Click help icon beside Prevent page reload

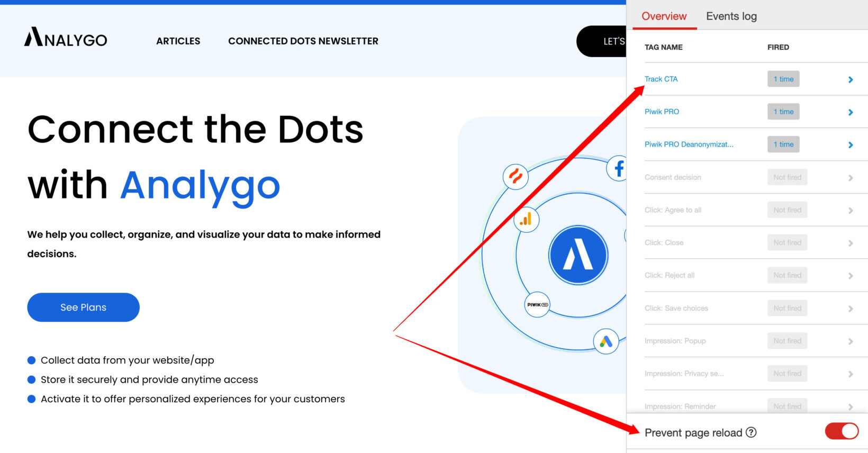751,432
